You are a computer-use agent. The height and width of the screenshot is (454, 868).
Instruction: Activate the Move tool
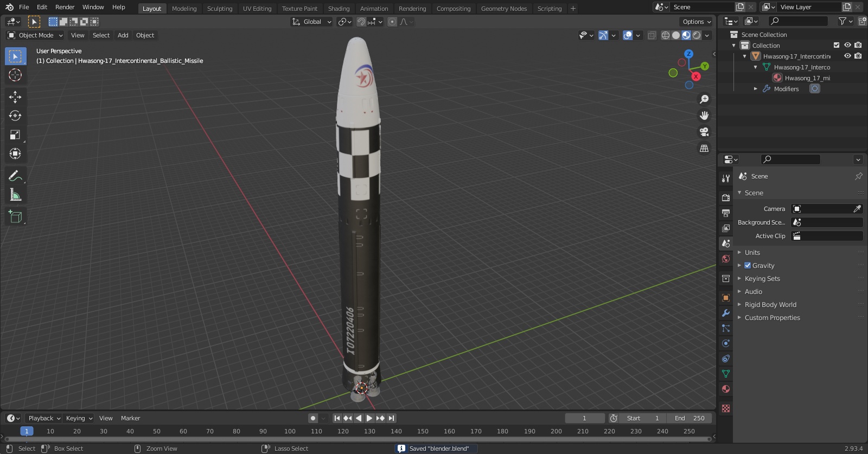[x=15, y=97]
